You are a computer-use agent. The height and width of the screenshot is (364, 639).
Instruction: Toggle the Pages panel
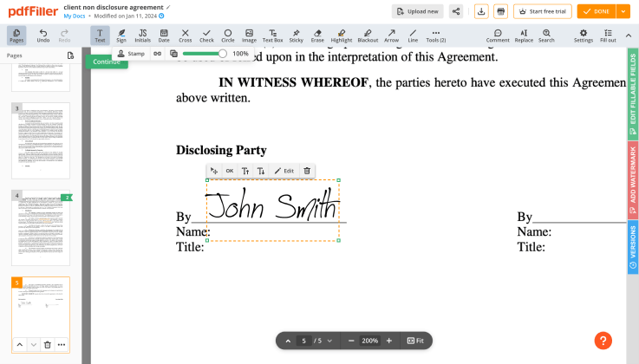pyautogui.click(x=16, y=36)
